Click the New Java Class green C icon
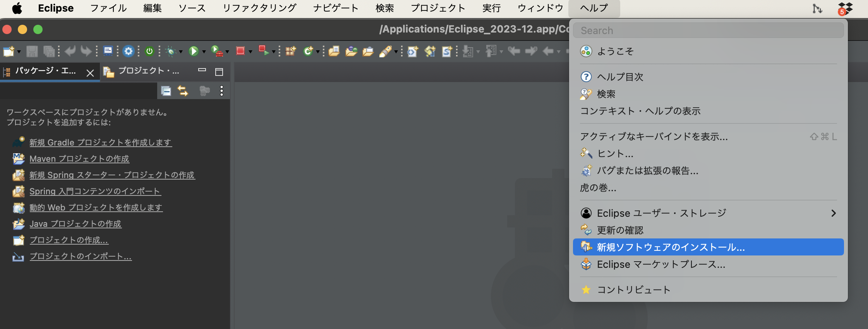The height and width of the screenshot is (329, 868). 308,51
